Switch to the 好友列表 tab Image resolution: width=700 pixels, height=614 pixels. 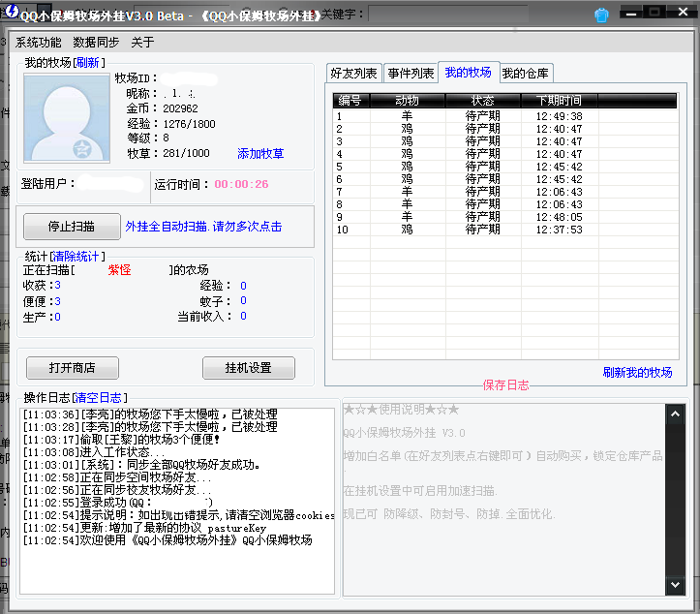click(353, 74)
